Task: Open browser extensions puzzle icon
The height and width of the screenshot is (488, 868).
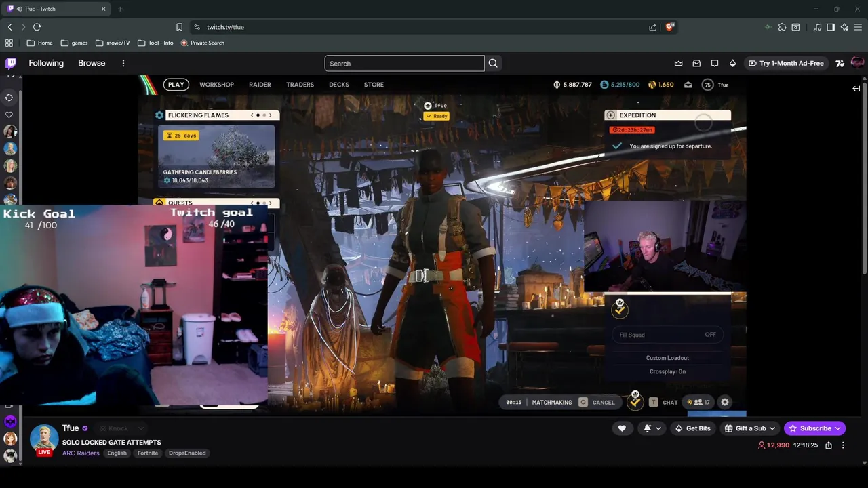Action: coord(782,27)
